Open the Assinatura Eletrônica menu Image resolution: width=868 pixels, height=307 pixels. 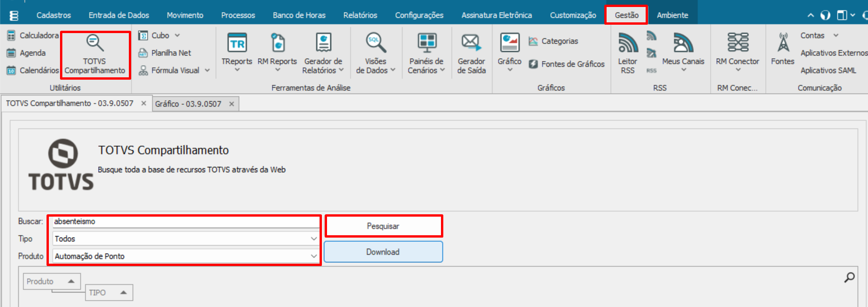point(497,15)
